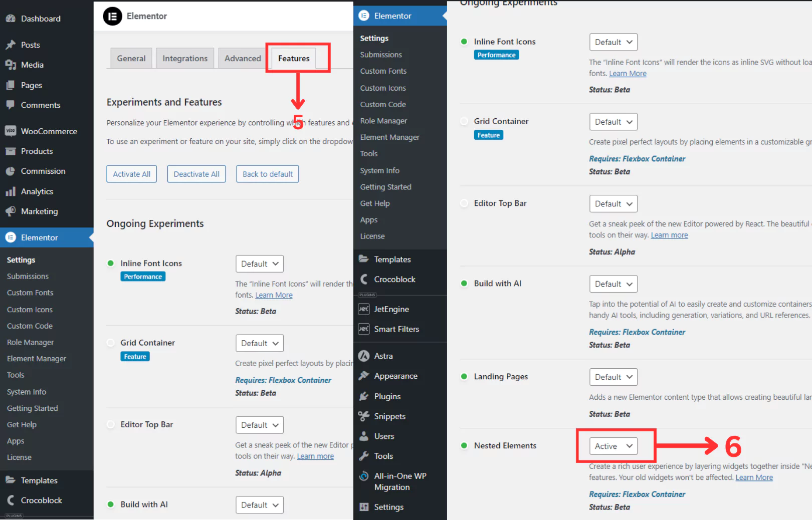Image resolution: width=812 pixels, height=520 pixels.
Task: Switch to the Advanced tab
Action: (x=243, y=58)
